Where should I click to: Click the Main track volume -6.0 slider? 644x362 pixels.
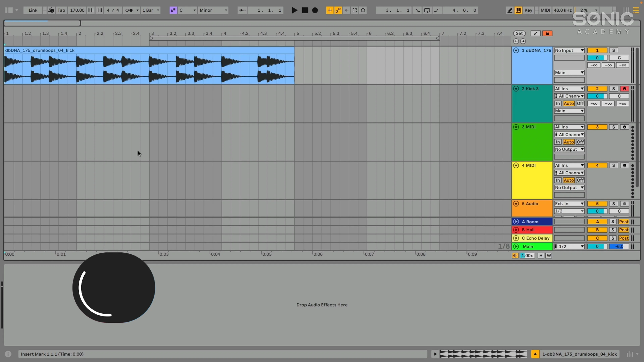(x=619, y=247)
